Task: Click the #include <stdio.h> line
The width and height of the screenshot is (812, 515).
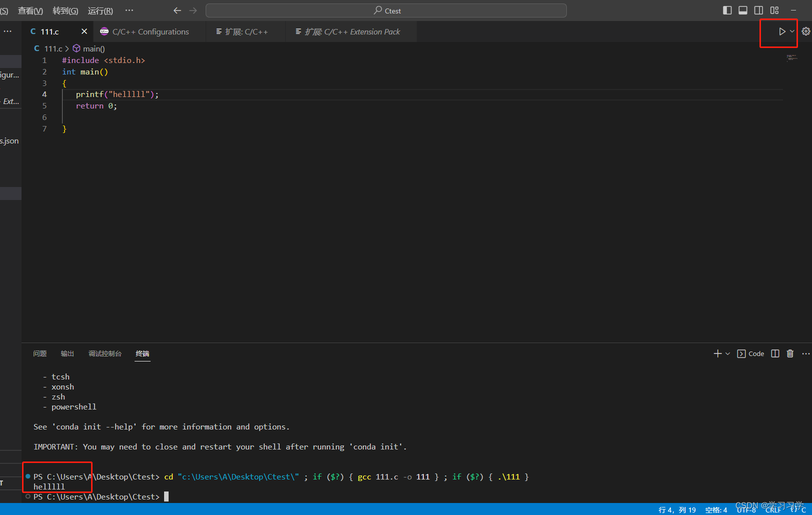Action: pos(104,60)
